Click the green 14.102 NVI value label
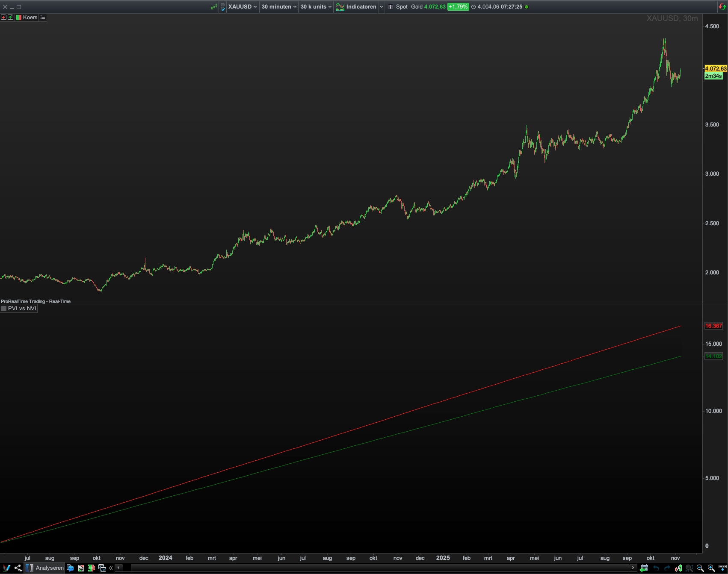The image size is (728, 574). point(713,356)
